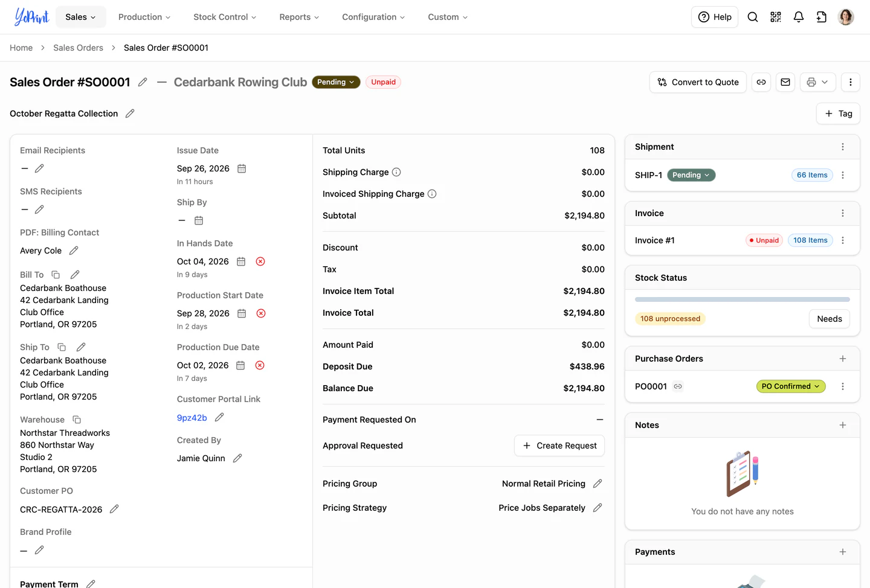Screen dimensions: 870x588
Task: Change order Pending status dropdown
Action: (336, 82)
